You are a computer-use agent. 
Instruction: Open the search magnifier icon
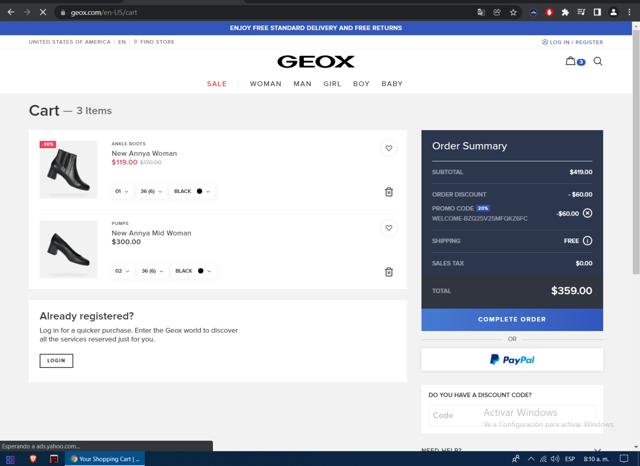[x=598, y=61]
